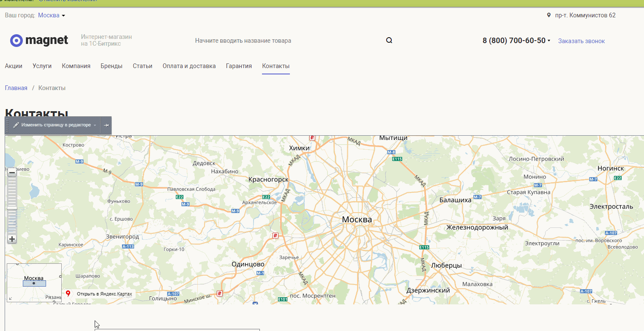
Task: Zoom out the map with minus button
Action: (12, 172)
